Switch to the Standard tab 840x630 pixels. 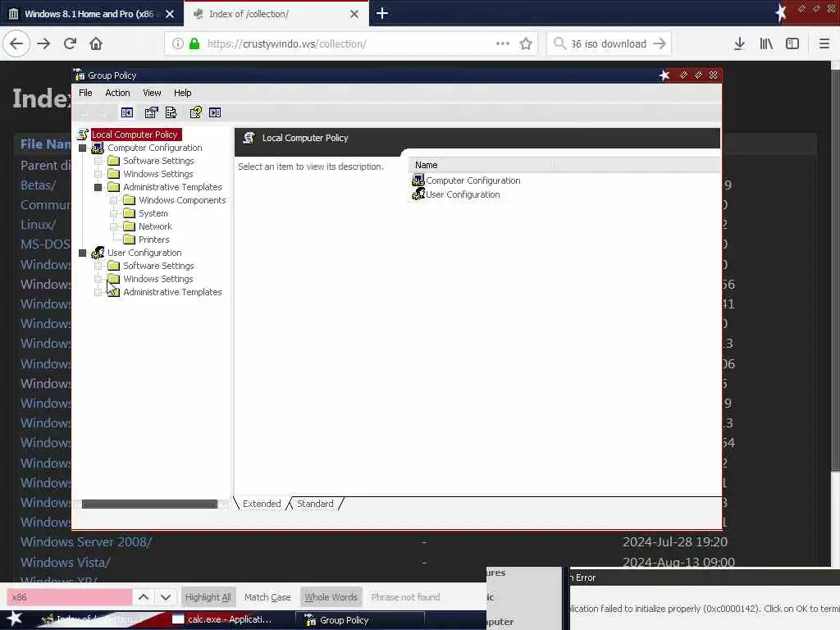[315, 504]
